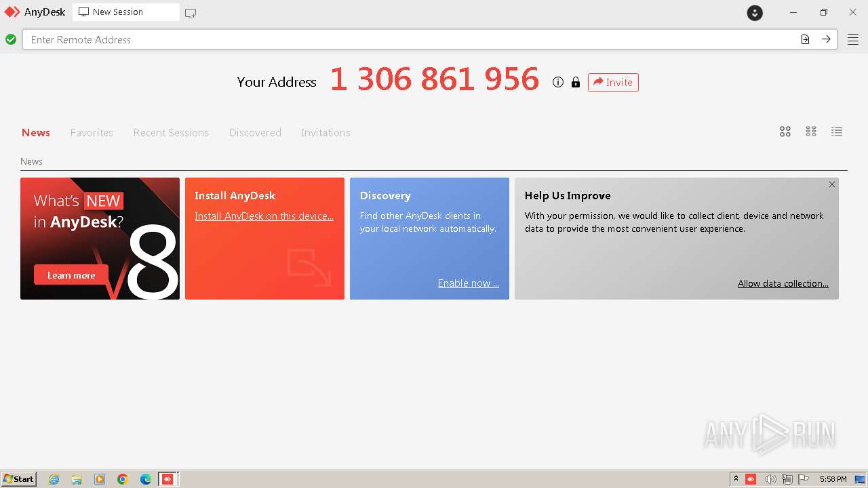Click the new tab monitor icon
Image resolution: width=868 pixels, height=488 pixels.
coord(191,13)
